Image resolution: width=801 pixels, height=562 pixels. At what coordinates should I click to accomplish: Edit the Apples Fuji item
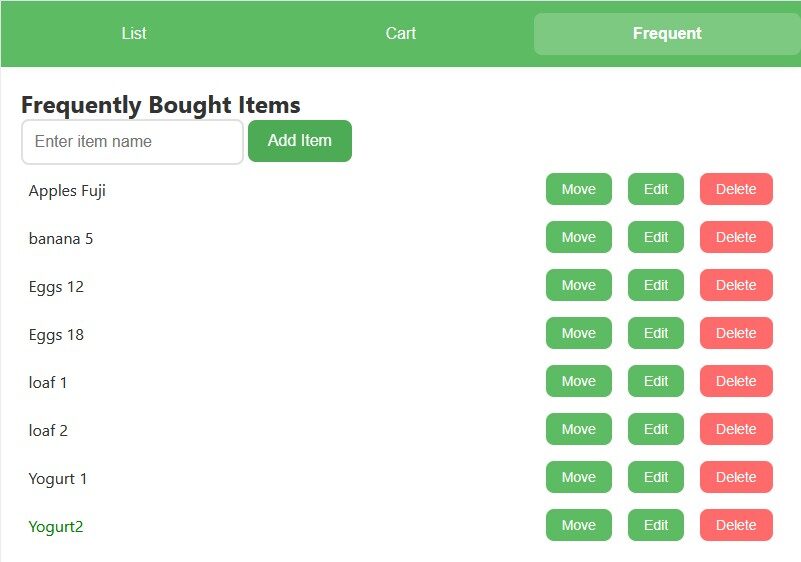pyautogui.click(x=655, y=189)
